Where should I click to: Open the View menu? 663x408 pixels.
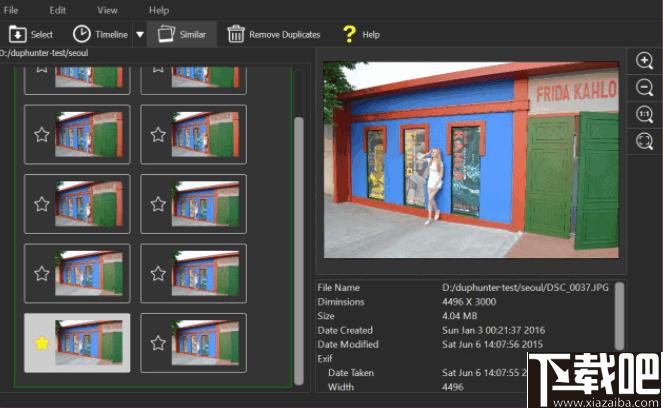coord(107,10)
